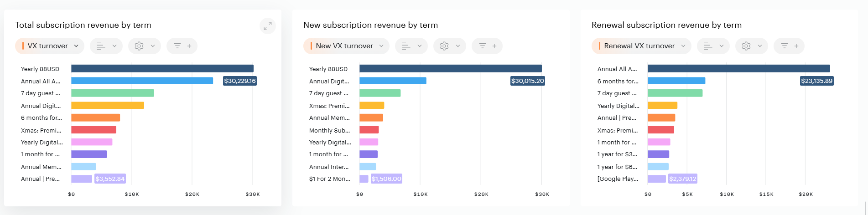The image size is (868, 215).
Task: Click the $1,506.00 value label
Action: [x=386, y=179]
